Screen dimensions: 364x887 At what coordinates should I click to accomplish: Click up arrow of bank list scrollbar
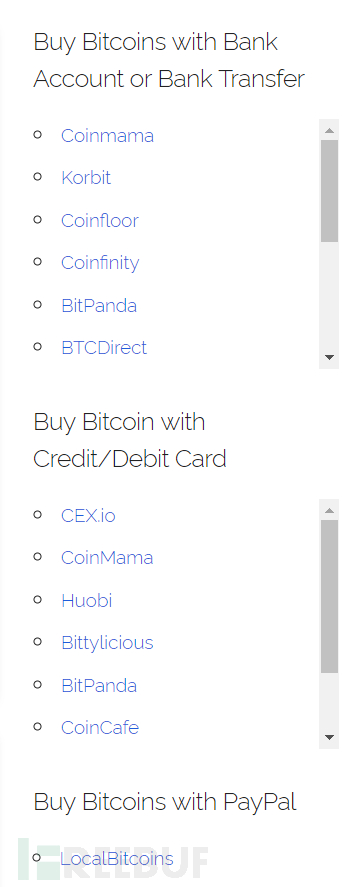(x=329, y=130)
